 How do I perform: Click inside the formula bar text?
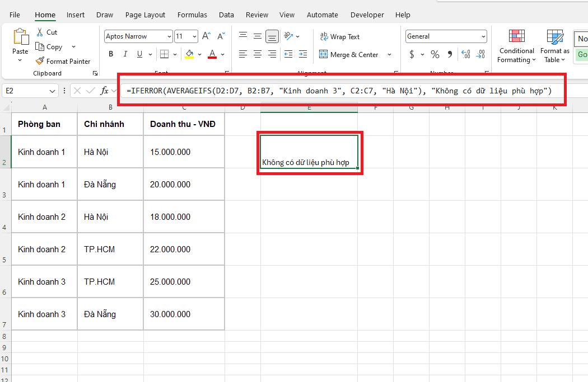pos(339,91)
